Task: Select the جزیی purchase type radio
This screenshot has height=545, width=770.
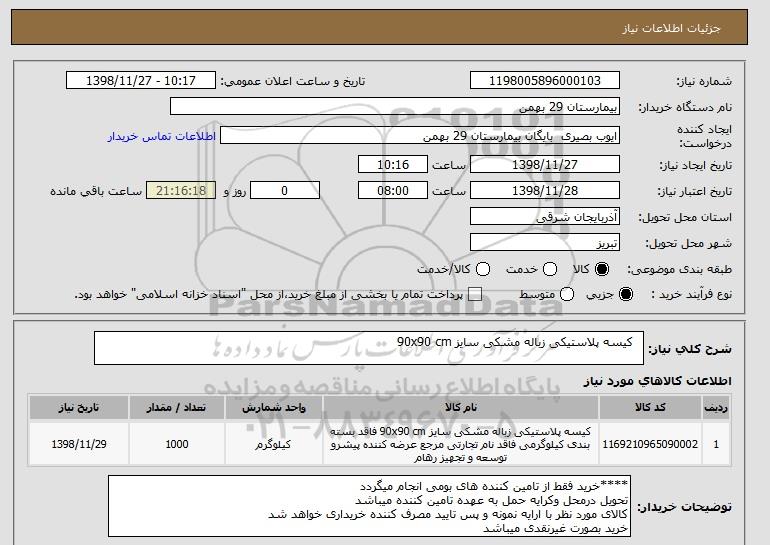Action: pos(626,295)
